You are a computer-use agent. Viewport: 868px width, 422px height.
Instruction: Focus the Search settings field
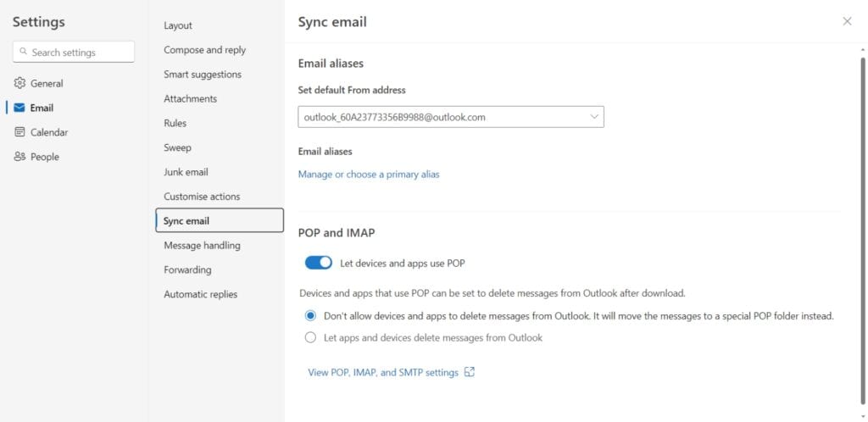coord(74,52)
